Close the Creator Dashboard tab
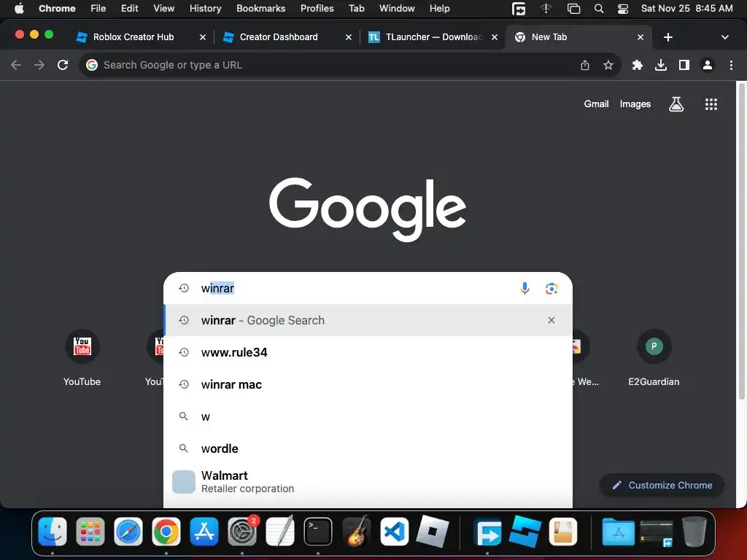Screen dimensions: 747x560 click(348, 37)
